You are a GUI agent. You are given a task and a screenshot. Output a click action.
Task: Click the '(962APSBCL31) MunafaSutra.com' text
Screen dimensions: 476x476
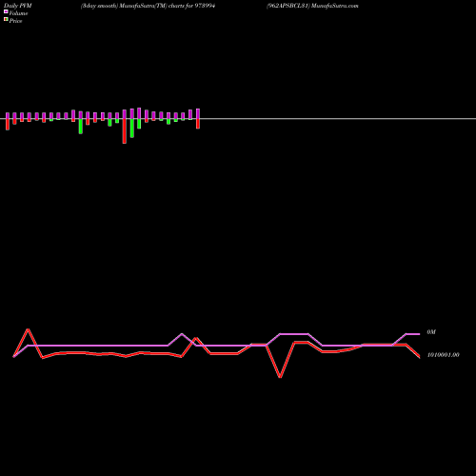(312, 6)
